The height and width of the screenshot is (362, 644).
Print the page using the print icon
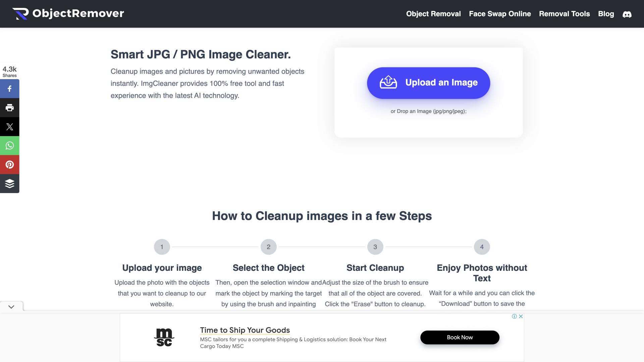[9, 107]
